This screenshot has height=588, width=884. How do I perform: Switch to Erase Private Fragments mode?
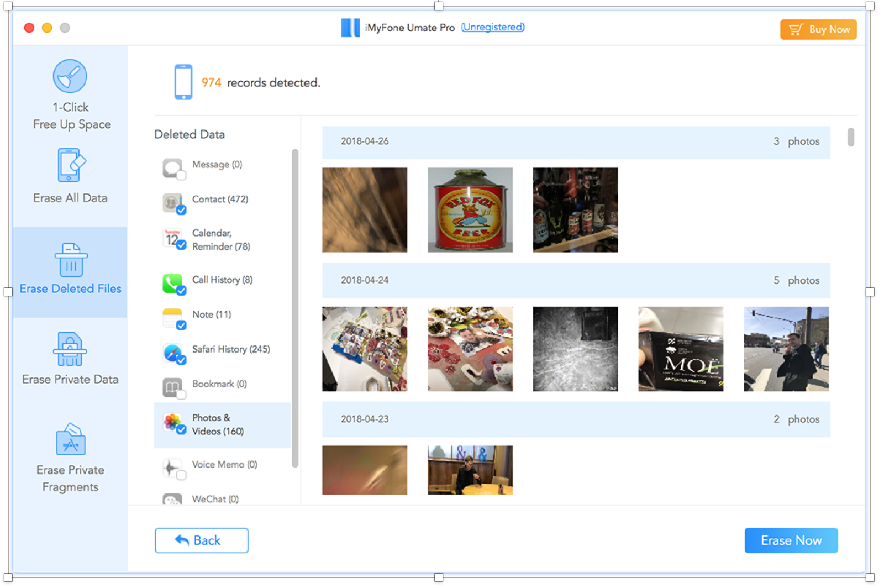tap(71, 459)
